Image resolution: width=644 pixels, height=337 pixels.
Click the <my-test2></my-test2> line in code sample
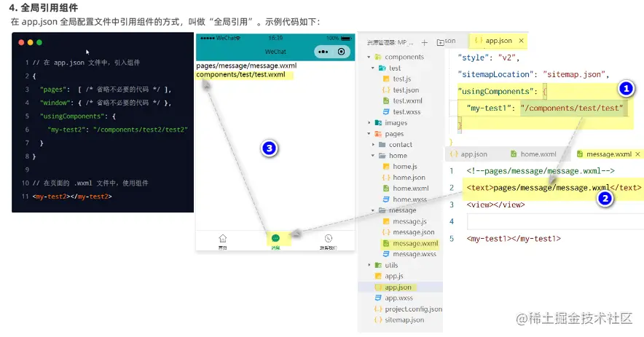coord(72,197)
